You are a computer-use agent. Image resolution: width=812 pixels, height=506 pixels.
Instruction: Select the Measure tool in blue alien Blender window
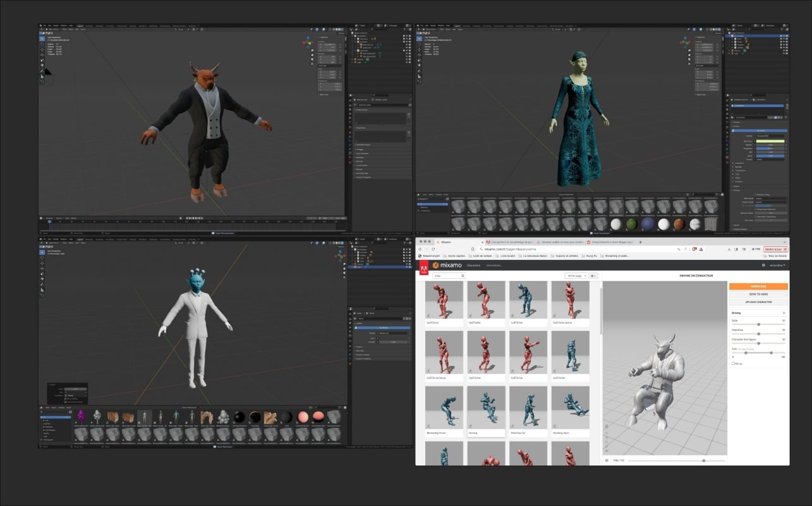(42, 290)
